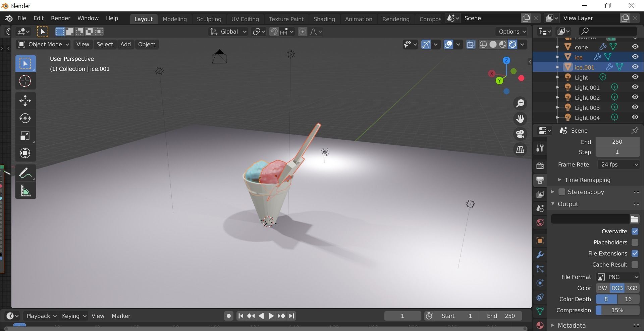Select the Transform tool
Screen dimensions: 644x331
25,153
